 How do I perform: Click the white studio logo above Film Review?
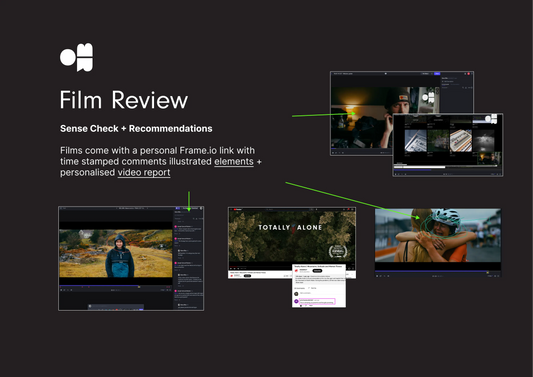click(x=76, y=57)
